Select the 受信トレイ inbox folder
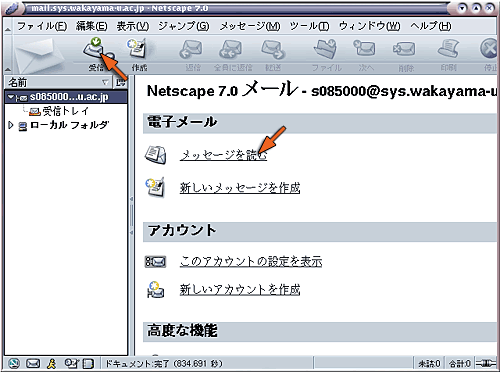This screenshot has width=500, height=372. tap(66, 111)
